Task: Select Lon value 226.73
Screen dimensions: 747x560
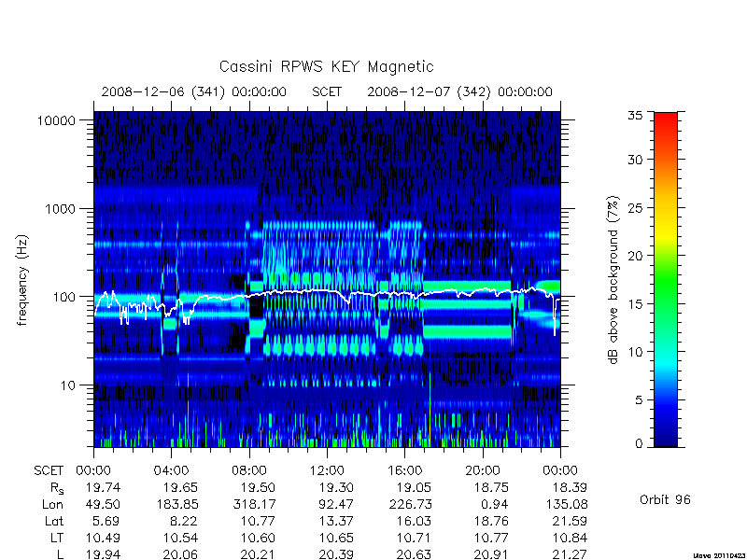Action: (x=409, y=504)
